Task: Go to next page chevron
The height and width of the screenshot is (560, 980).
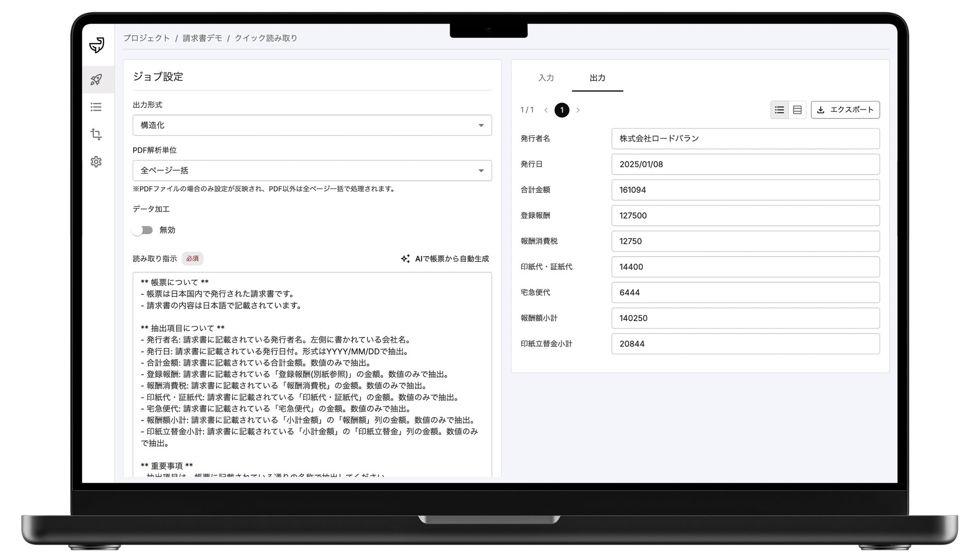Action: [x=578, y=110]
